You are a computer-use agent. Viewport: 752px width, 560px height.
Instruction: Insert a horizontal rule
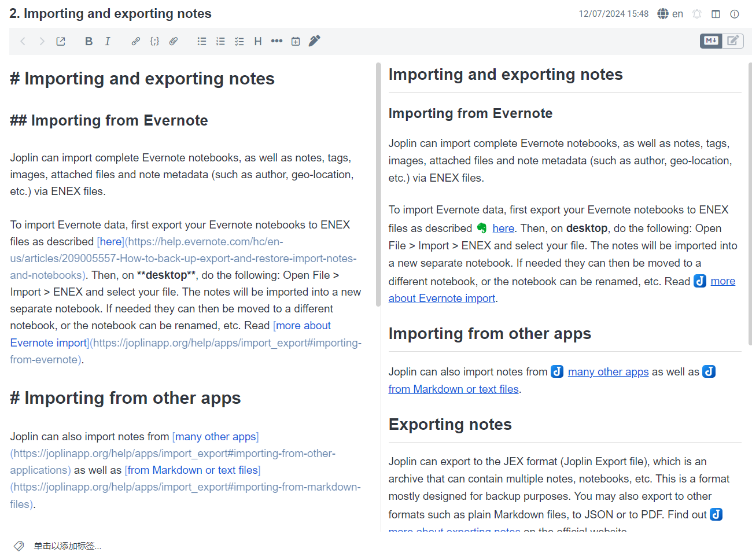pos(277,41)
